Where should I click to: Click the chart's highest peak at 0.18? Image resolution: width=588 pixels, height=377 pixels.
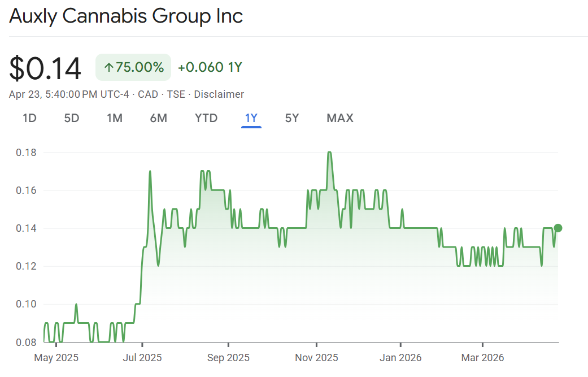point(329,153)
